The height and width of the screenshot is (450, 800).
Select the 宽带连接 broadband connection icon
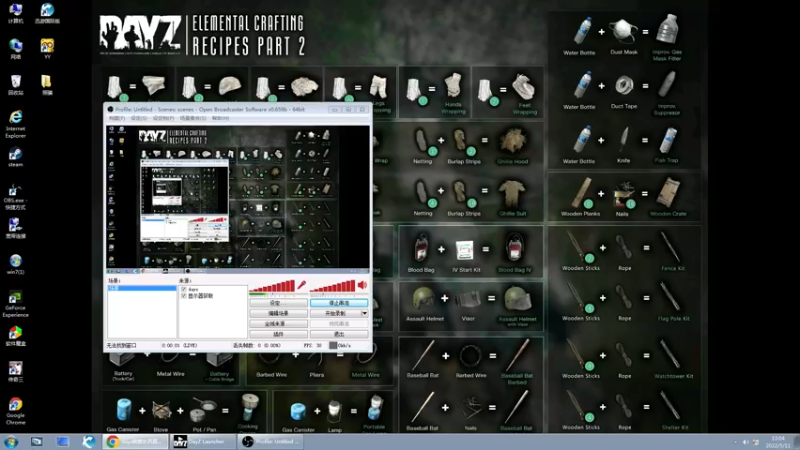(x=15, y=229)
